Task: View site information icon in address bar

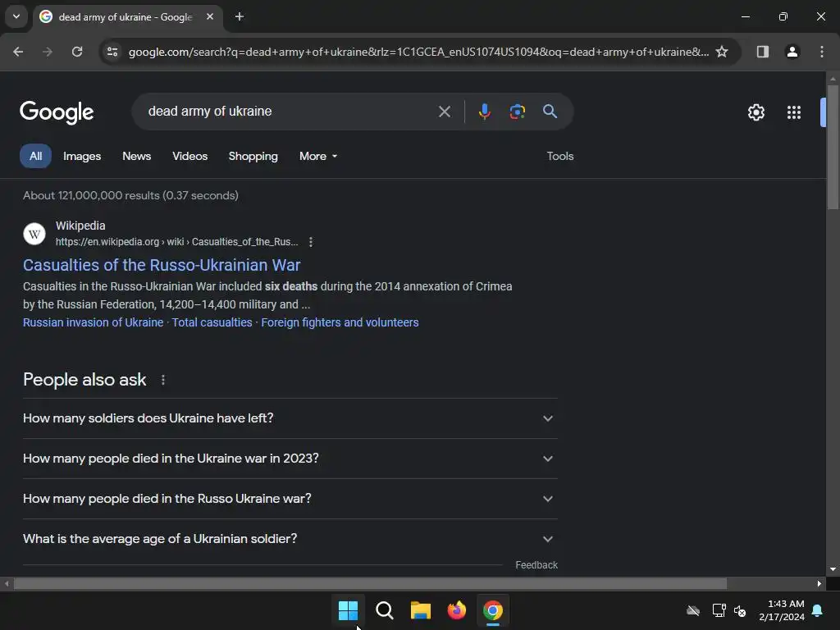Action: [112, 52]
